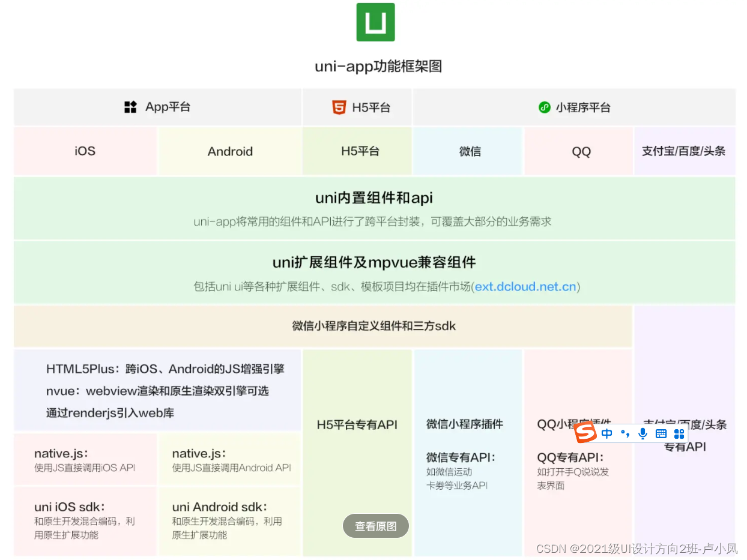The width and height of the screenshot is (747, 560).
Task: Select the iOS platform cell
Action: click(x=84, y=151)
